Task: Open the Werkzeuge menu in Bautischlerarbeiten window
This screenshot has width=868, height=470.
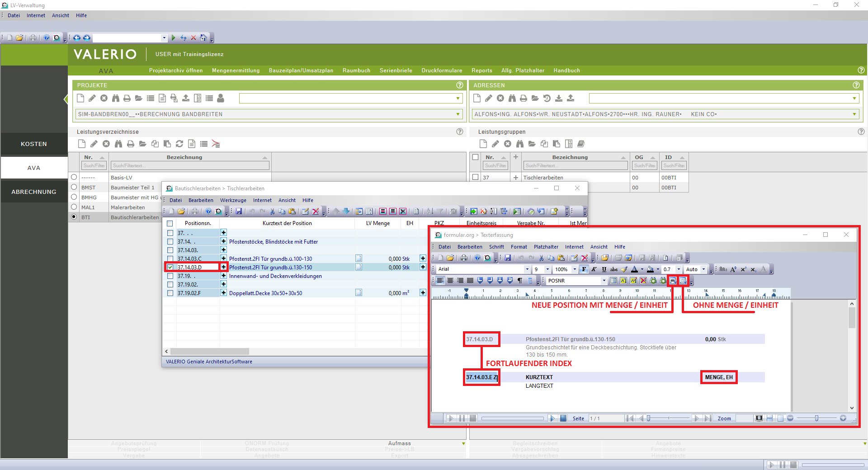Action: (233, 200)
